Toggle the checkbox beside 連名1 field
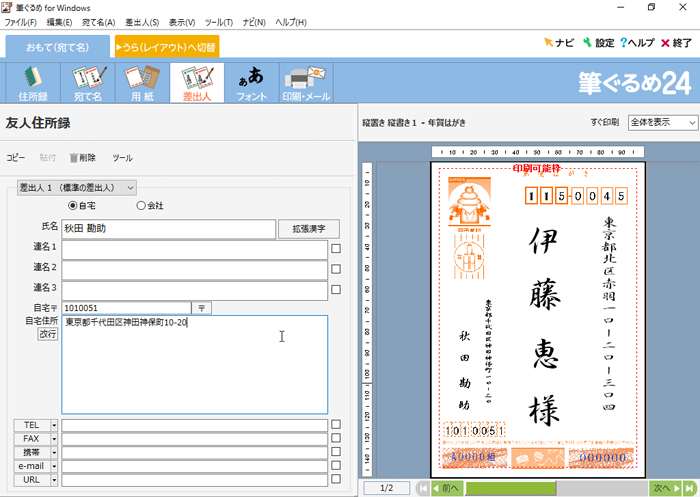The image size is (700, 497). [x=337, y=248]
